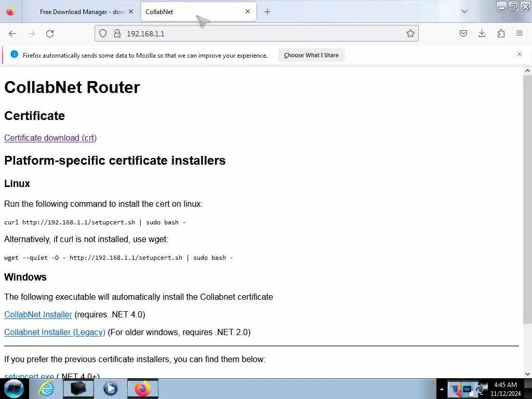Click the info icon in notification bar
The height and width of the screenshot is (399, 532).
14,54
